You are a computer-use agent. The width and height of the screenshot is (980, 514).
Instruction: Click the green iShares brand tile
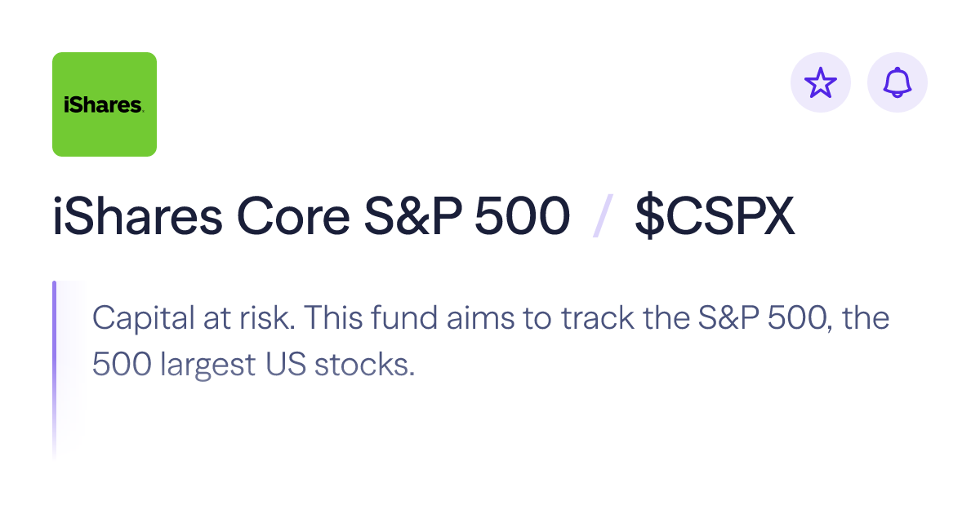(105, 104)
